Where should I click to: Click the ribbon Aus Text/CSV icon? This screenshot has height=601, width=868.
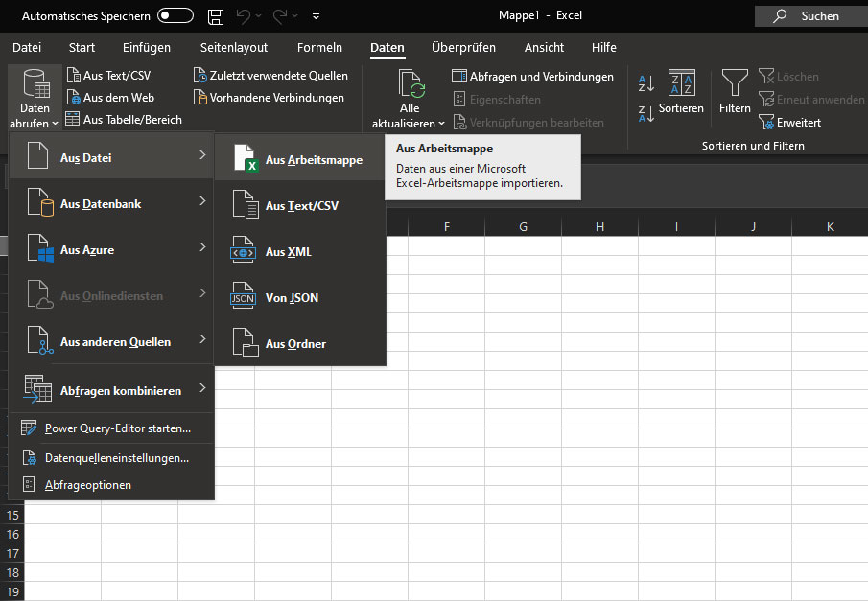pyautogui.click(x=73, y=76)
